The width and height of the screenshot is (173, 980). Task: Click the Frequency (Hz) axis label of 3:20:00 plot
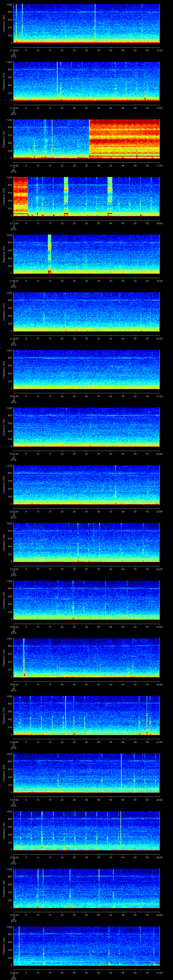(4, 369)
